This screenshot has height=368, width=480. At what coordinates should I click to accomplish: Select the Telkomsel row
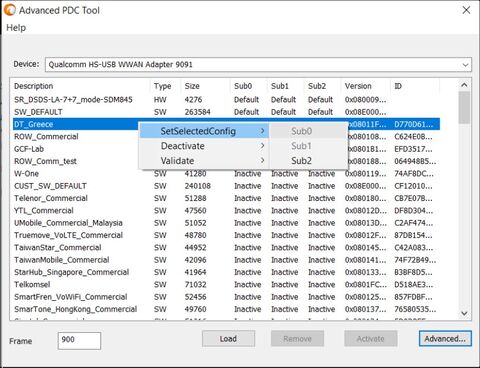[226, 285]
